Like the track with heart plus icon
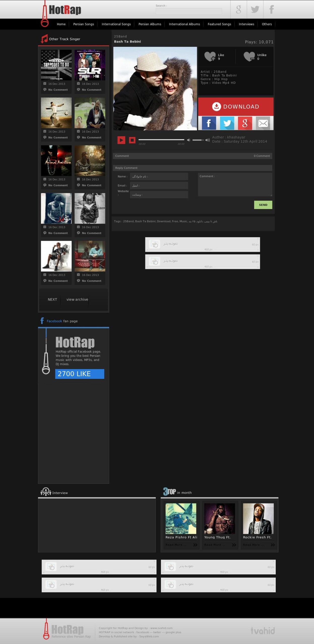The height and width of the screenshot is (644, 314). point(210,56)
